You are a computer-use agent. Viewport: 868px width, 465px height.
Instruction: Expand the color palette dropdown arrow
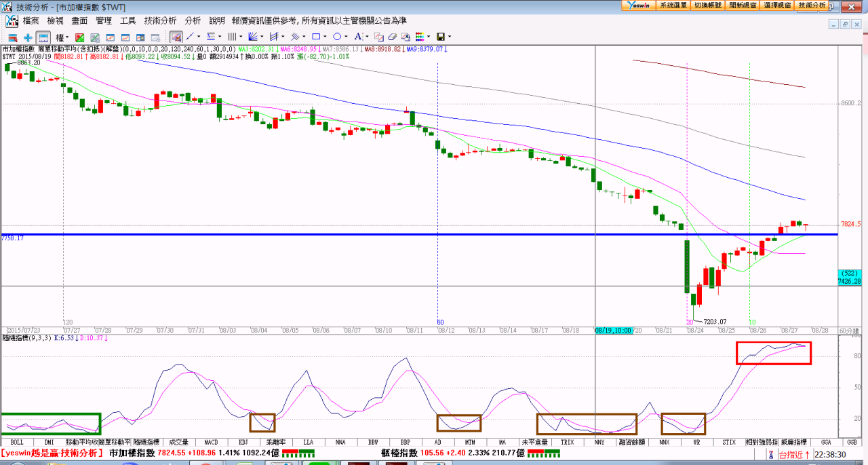pyautogui.click(x=429, y=37)
